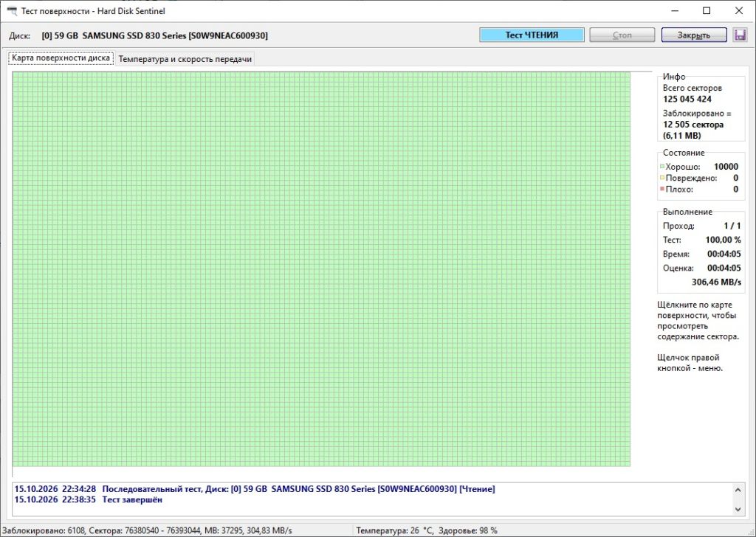Click the Тест завершён log entry
Screen dimensions: 756x537
[x=89, y=500]
